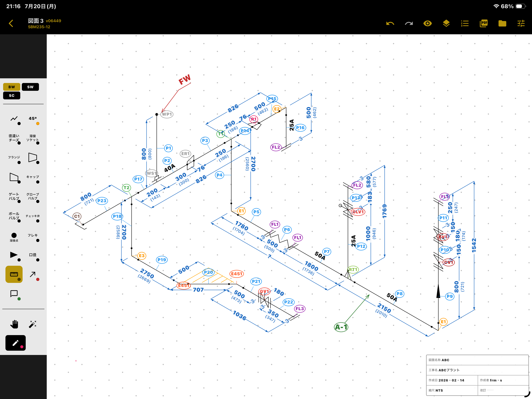Select the polyline pipe drawing tool

click(x=14, y=119)
